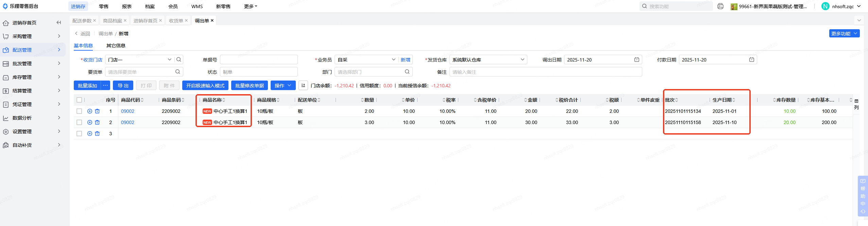Add a row after row 2
This screenshot has height=226, width=868.
point(90,122)
